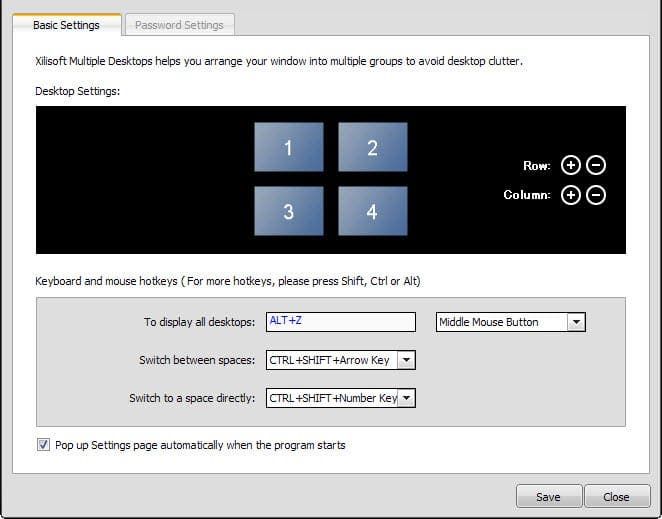Viewport: 662px width, 519px height.
Task: Add a row with the Row plus icon
Action: click(571, 165)
